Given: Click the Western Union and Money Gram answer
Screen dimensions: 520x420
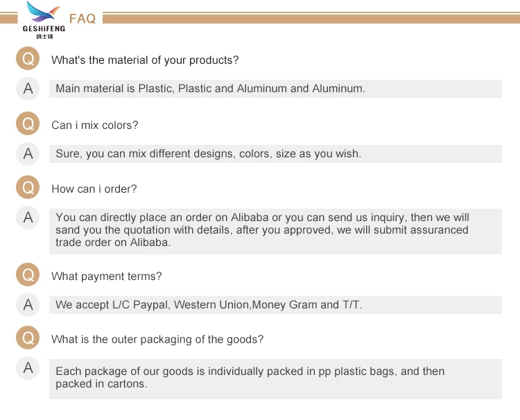Looking at the screenshot, I should pyautogui.click(x=209, y=305).
